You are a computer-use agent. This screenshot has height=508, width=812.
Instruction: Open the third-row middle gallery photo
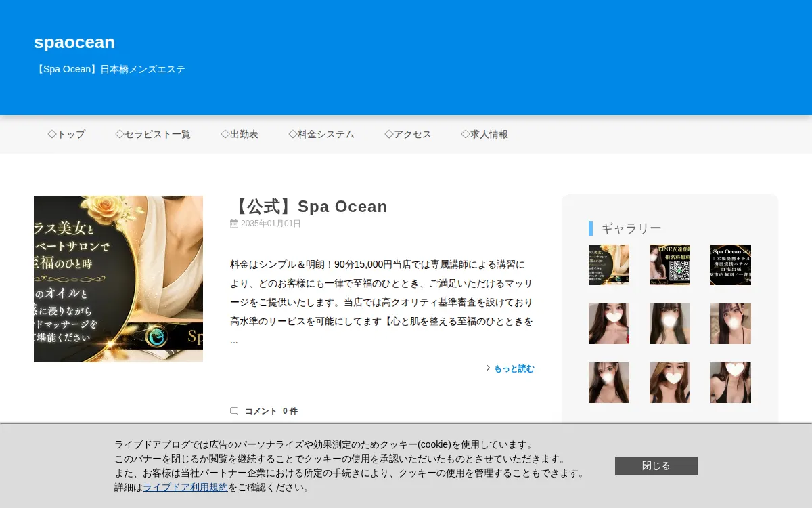[x=670, y=383]
